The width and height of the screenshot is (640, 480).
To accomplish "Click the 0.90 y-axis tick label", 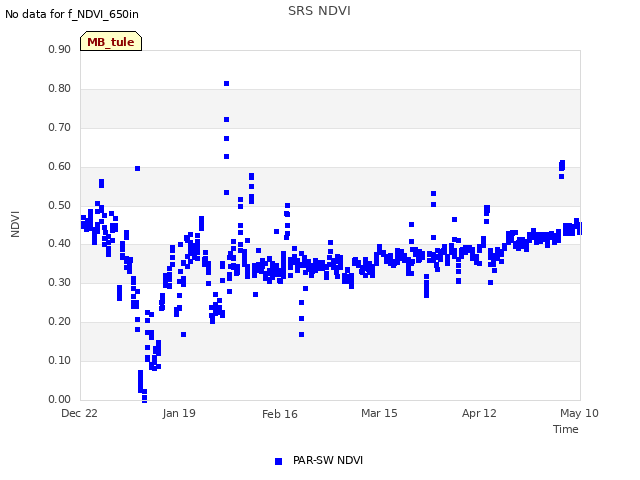I will pyautogui.click(x=60, y=49).
